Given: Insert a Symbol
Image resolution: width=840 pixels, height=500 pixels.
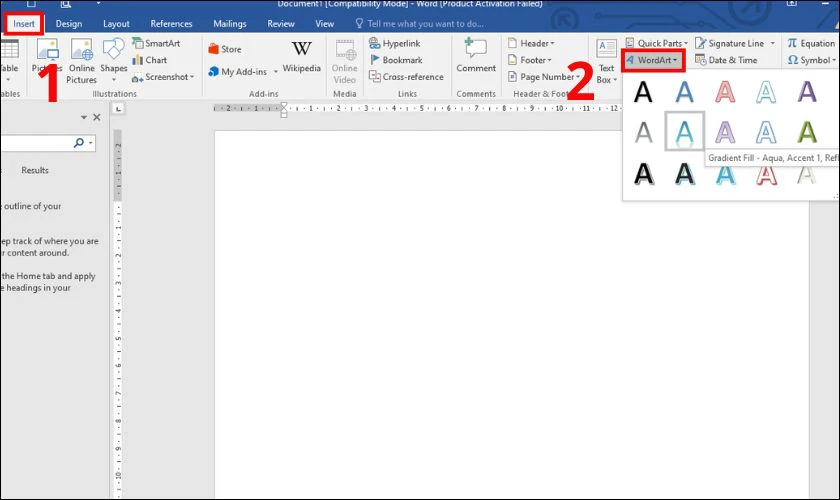Looking at the screenshot, I should [811, 60].
